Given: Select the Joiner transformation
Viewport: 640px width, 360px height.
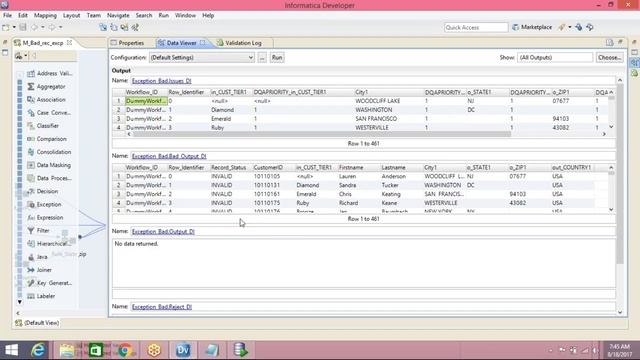Looking at the screenshot, I should (39, 270).
